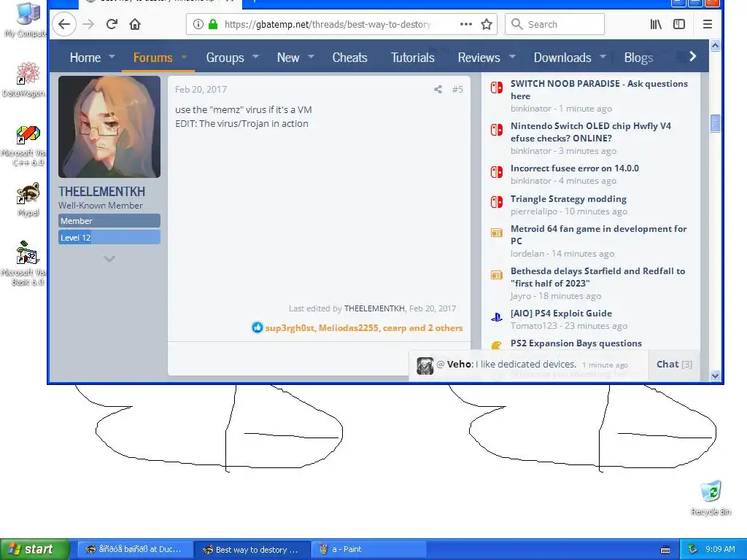Show site information via the info icon
This screenshot has height=560, width=747.
pyautogui.click(x=198, y=24)
